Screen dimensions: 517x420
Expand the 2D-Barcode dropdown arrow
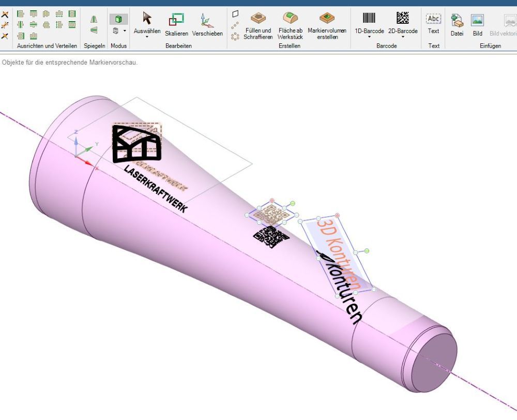(x=403, y=37)
